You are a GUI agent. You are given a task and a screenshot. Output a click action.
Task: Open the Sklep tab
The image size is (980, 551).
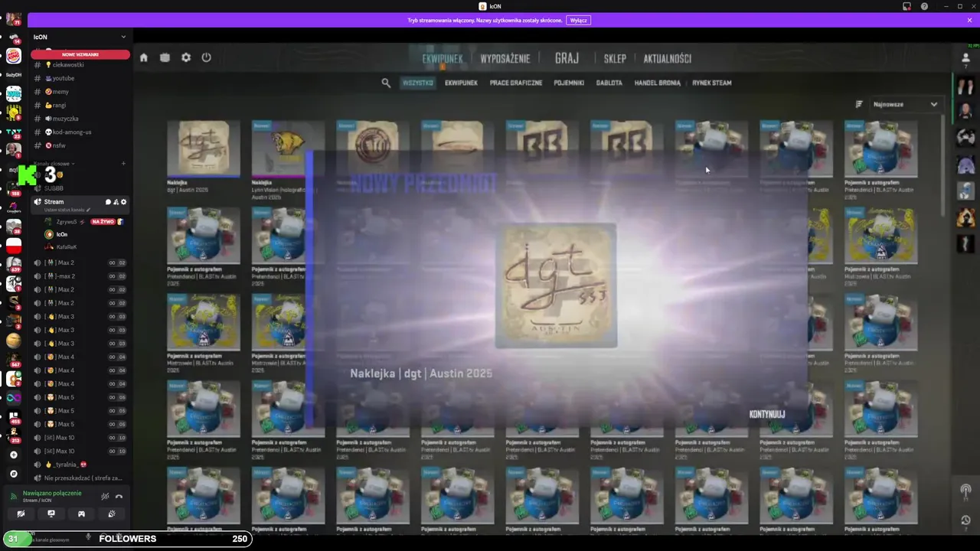(x=615, y=59)
